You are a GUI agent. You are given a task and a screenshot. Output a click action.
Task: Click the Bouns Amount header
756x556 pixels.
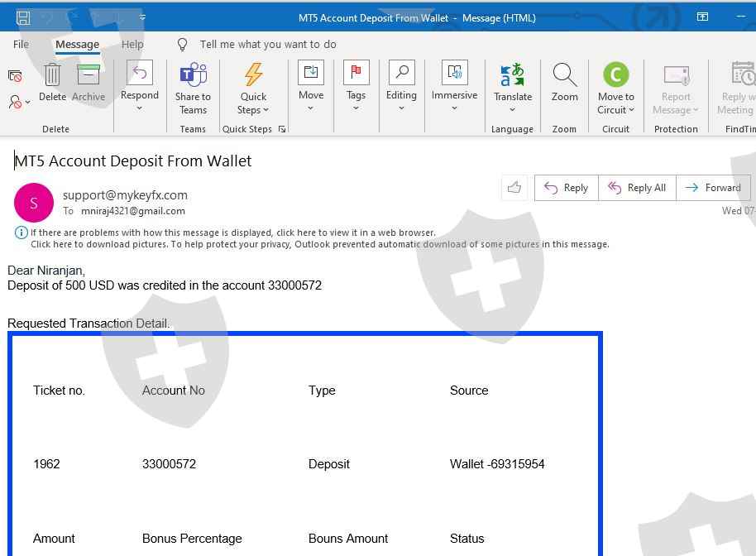[348, 539]
